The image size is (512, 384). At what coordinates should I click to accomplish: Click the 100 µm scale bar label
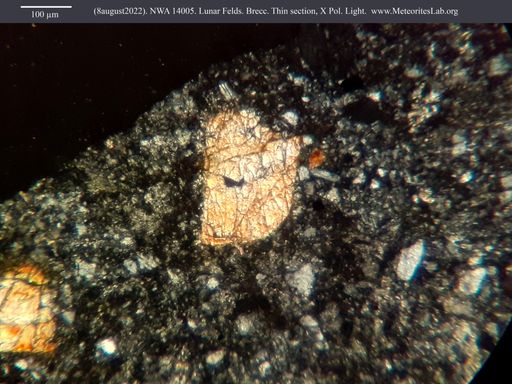pyautogui.click(x=45, y=15)
